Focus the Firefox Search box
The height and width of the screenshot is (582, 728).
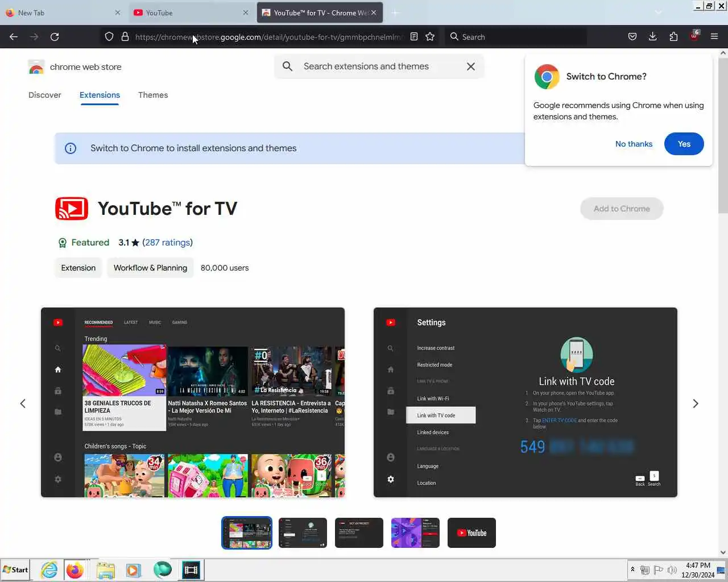pos(516,37)
